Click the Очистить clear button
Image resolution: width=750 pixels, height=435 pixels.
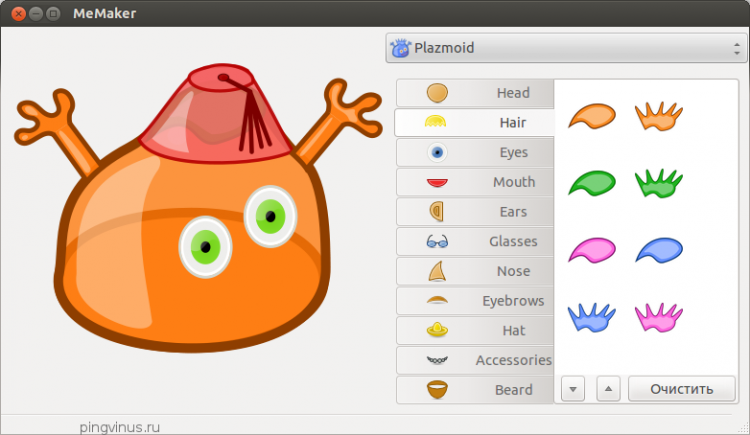(x=681, y=389)
